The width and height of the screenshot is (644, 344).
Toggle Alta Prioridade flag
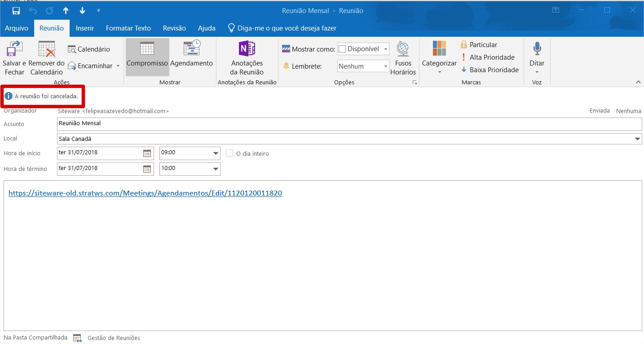[488, 57]
